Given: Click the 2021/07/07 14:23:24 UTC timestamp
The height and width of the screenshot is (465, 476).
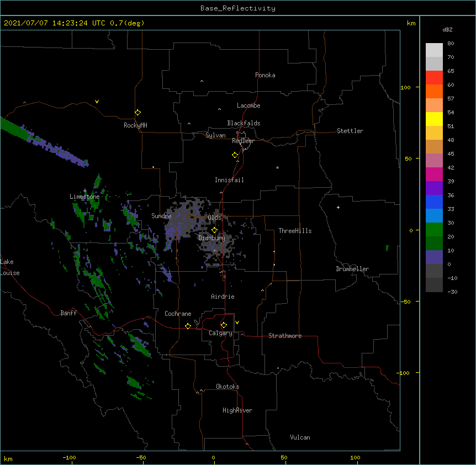Looking at the screenshot, I should [x=55, y=23].
